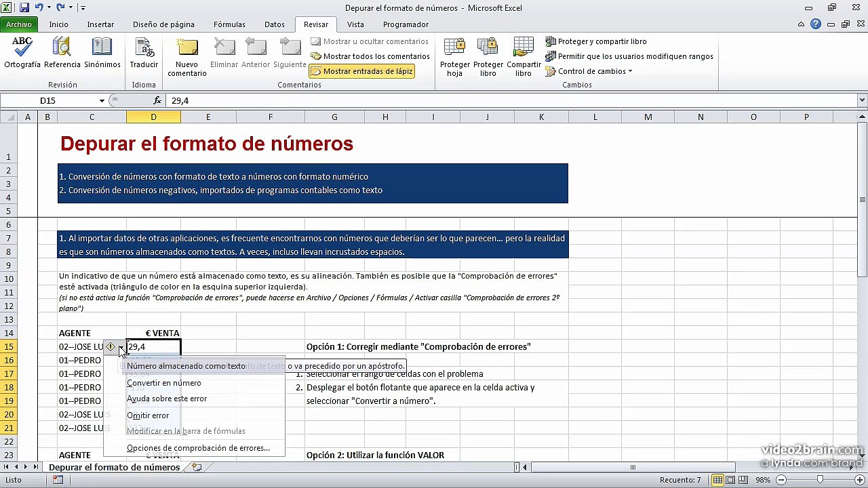Open the error smart tag dropdown arrow

tap(121, 347)
